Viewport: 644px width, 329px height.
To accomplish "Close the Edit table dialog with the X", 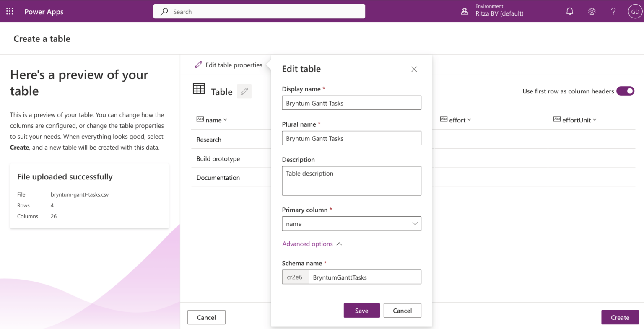I will point(414,69).
